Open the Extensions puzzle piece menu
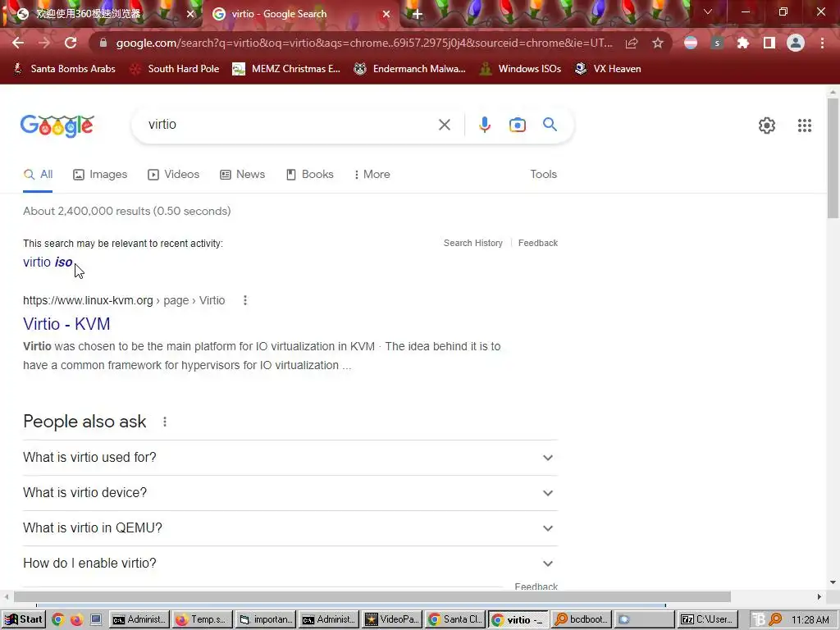Viewport: 840px width, 630px height. click(742, 43)
